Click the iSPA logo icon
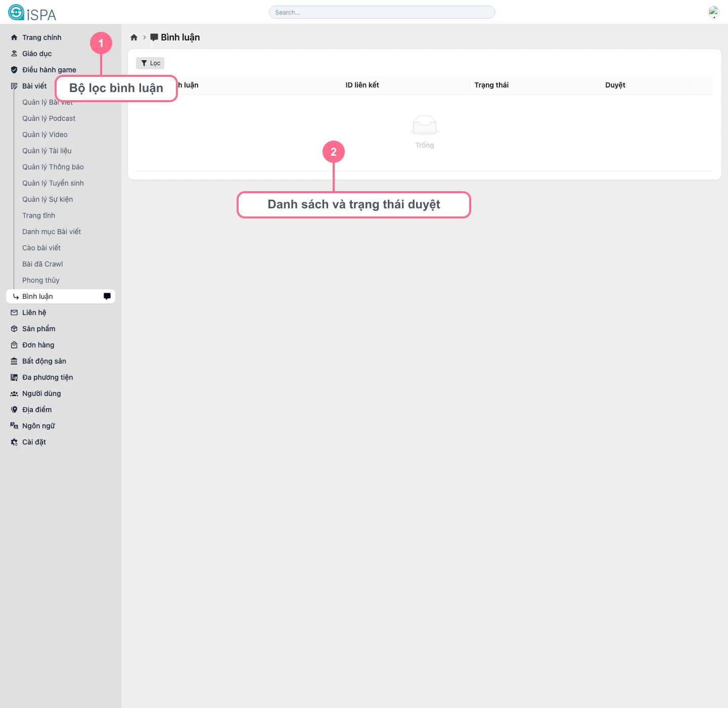This screenshot has width=728, height=708. tap(16, 13)
